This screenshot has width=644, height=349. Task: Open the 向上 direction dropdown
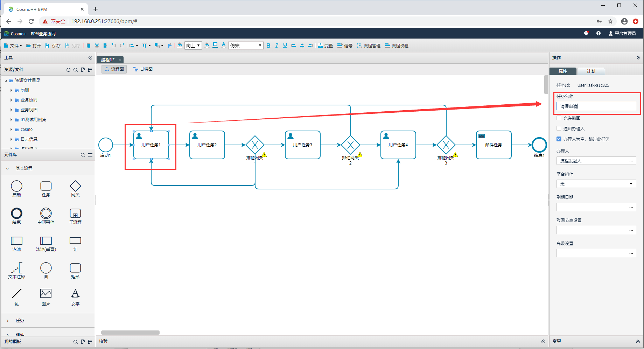coord(193,46)
